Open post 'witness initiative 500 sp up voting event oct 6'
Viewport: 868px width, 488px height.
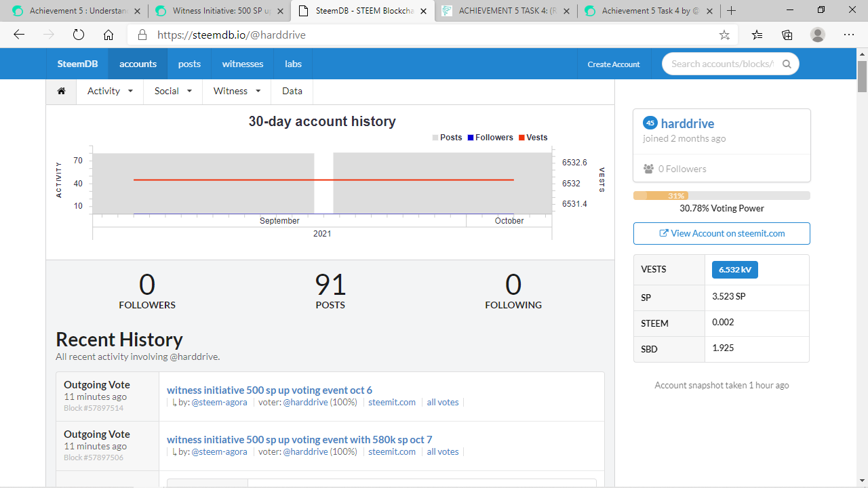pyautogui.click(x=269, y=390)
